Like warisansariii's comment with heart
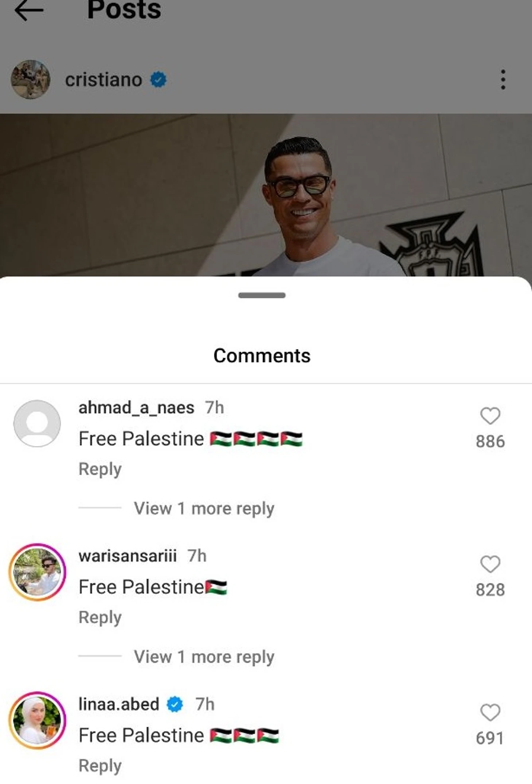532x784 pixels. click(490, 564)
